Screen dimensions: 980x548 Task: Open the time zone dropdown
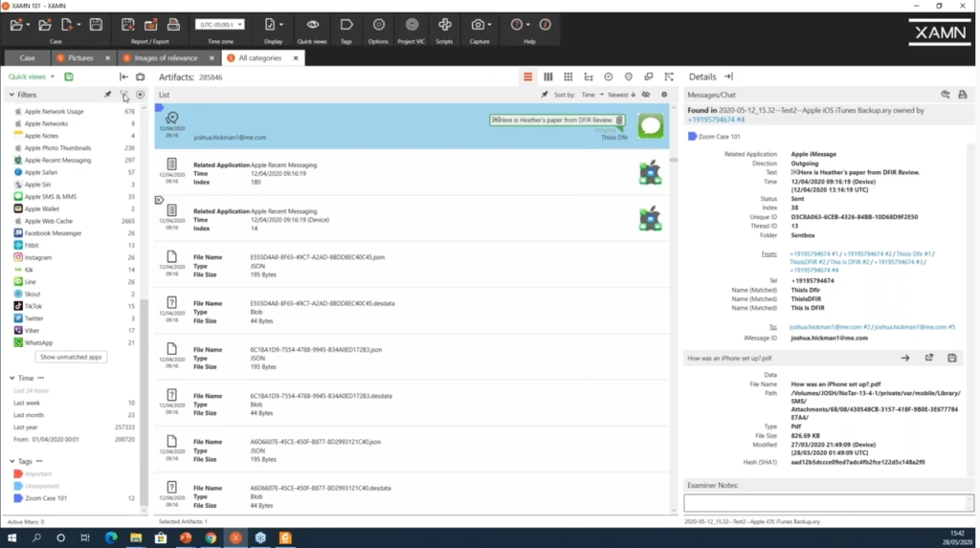[x=220, y=24]
